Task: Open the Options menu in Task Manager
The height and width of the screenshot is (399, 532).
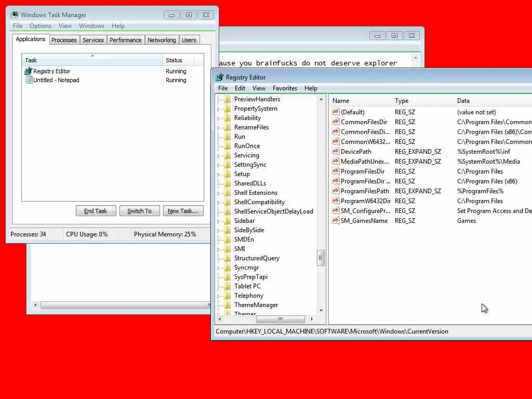Action: pyautogui.click(x=41, y=26)
